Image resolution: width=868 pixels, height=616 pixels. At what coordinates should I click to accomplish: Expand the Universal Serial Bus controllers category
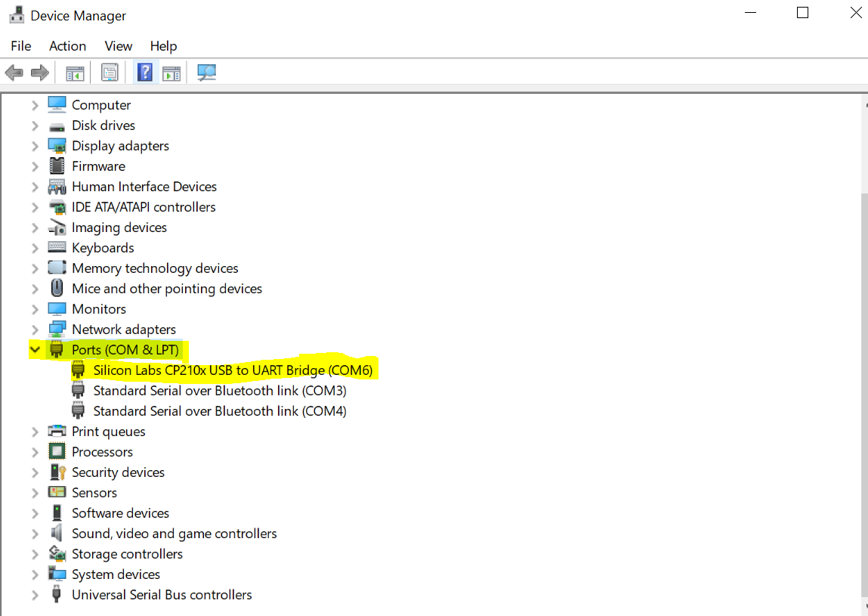36,595
